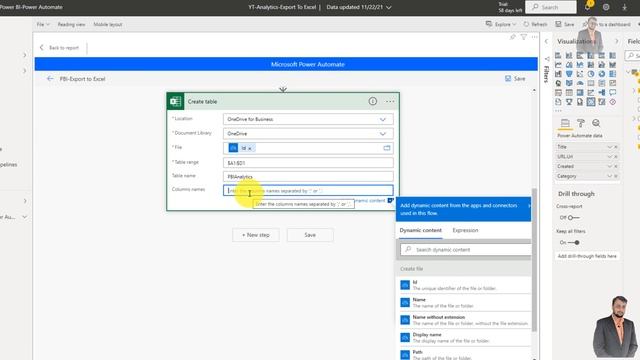This screenshot has height=360, width=640.
Task: Select the pie chart visual
Action: pyautogui.click(x=591, y=74)
